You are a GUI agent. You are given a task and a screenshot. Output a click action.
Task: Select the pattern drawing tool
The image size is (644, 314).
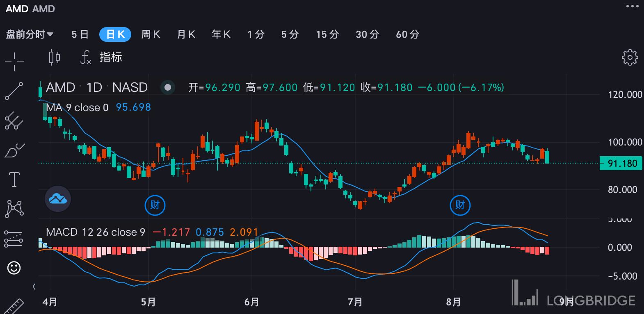(14, 209)
